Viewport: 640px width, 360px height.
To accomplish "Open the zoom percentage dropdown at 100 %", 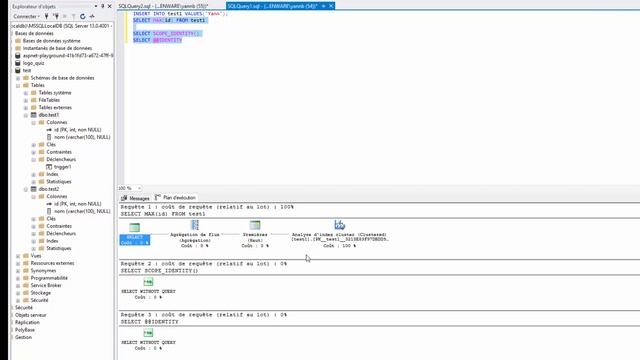I will coord(139,188).
